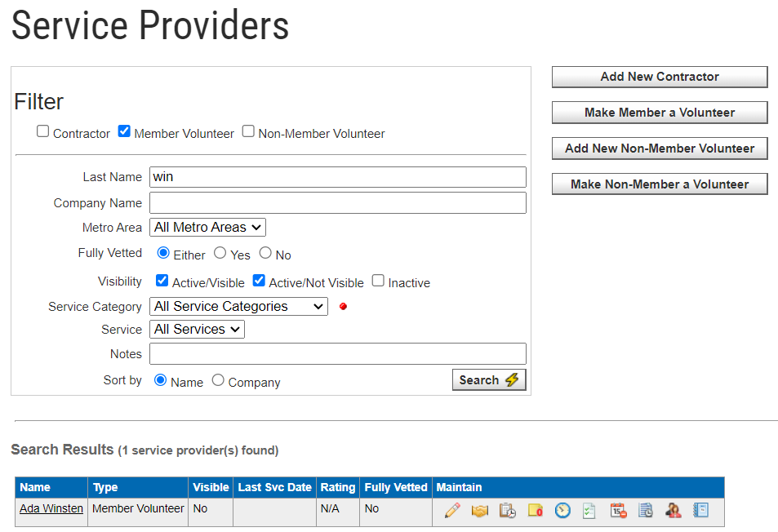
Task: Click the blue clock icon
Action: pyautogui.click(x=562, y=510)
